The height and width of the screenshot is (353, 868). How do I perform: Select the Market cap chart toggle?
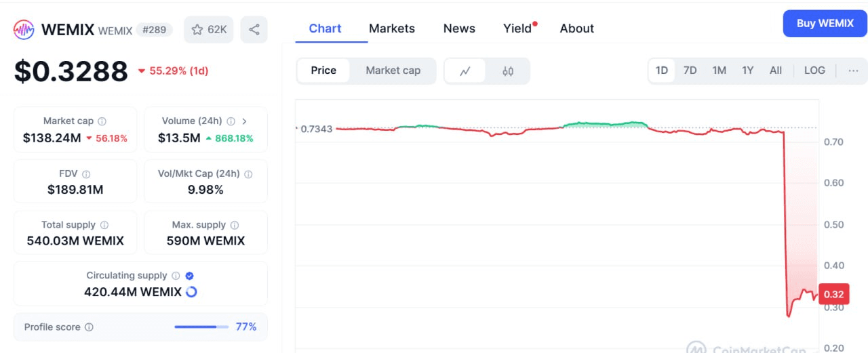click(393, 70)
